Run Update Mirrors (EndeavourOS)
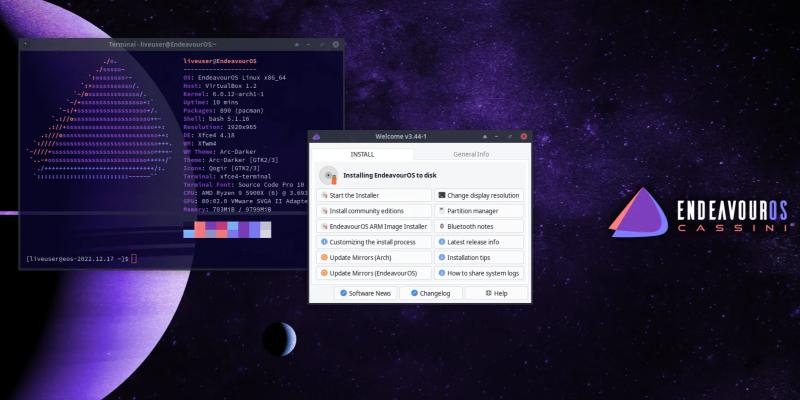 coord(374,273)
